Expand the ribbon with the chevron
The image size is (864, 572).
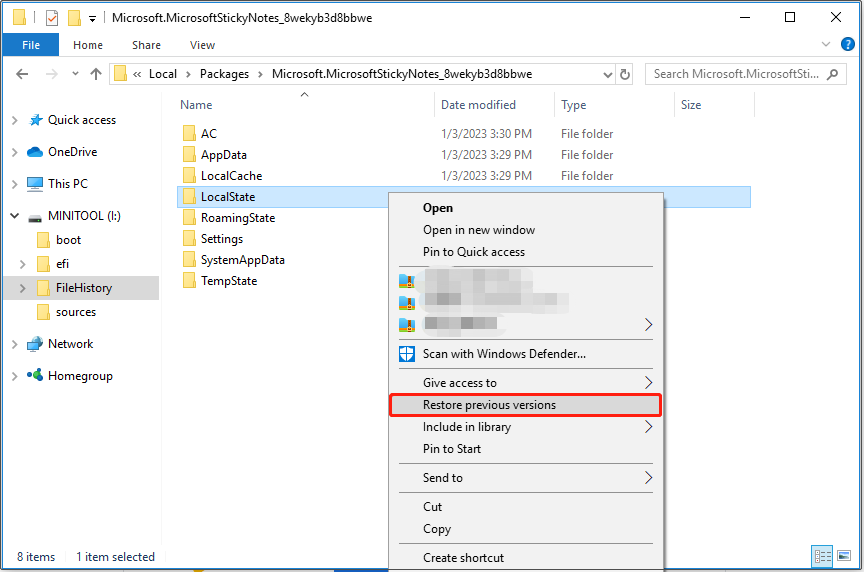point(825,44)
